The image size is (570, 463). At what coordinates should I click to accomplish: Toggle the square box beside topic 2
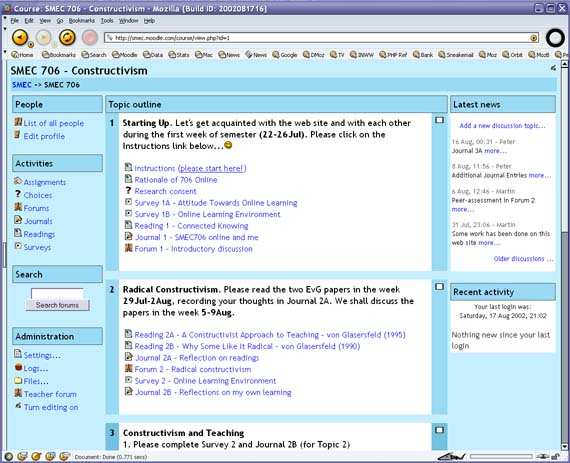click(439, 287)
